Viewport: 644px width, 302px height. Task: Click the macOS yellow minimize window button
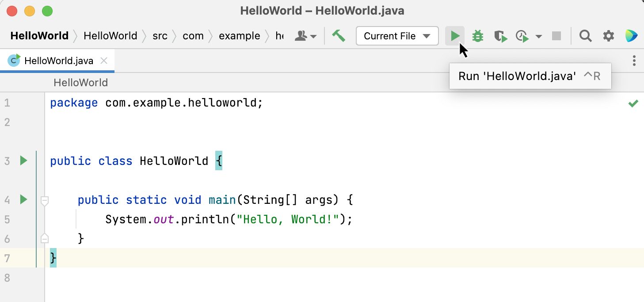tap(30, 11)
